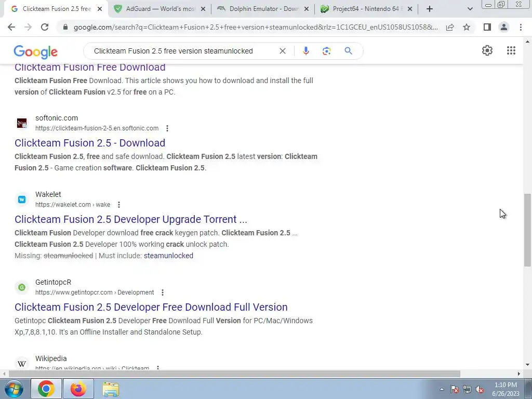Open the Windows Start menu
This screenshot has width=532, height=399.
14,389
